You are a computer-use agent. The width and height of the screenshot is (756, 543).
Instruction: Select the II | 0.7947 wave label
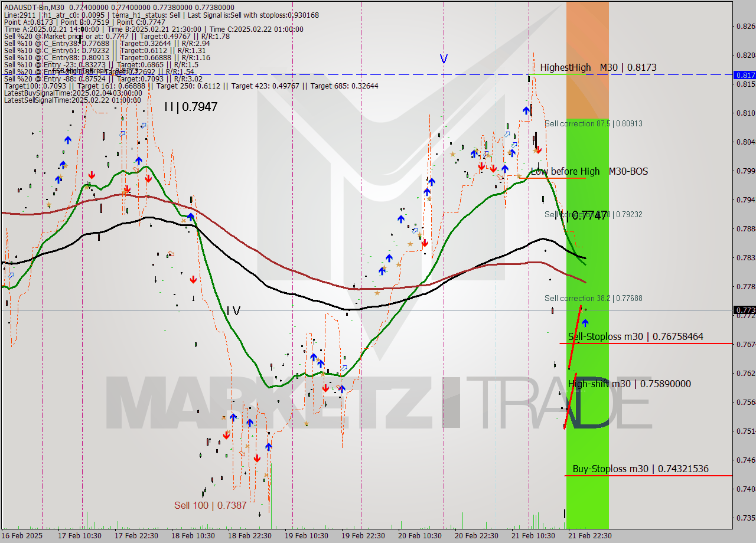click(x=191, y=107)
